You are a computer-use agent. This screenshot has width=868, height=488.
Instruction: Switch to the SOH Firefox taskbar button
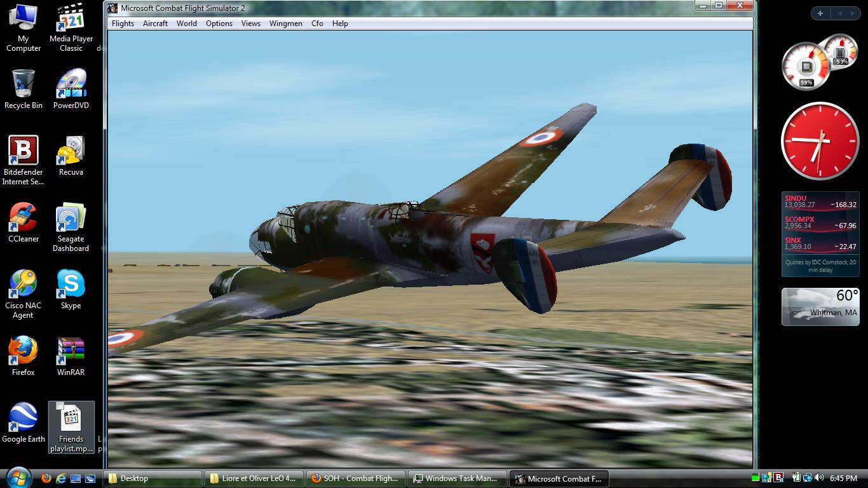coord(355,478)
